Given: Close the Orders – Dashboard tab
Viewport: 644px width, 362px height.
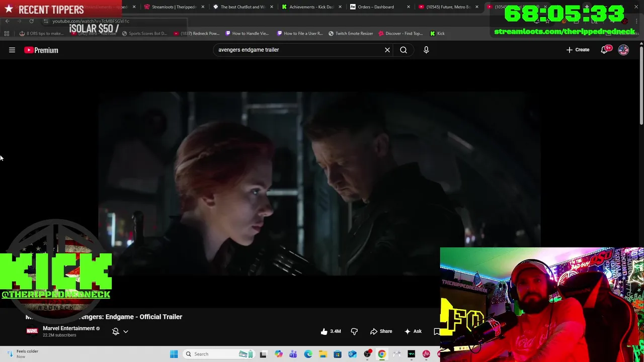Looking at the screenshot, I should coord(408,7).
